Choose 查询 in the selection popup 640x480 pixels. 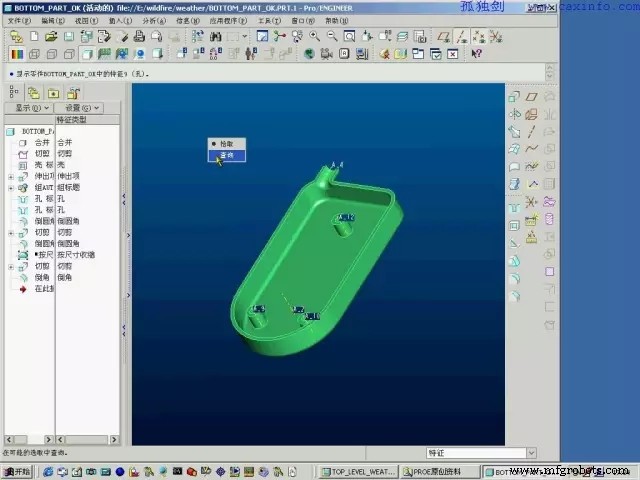click(227, 156)
